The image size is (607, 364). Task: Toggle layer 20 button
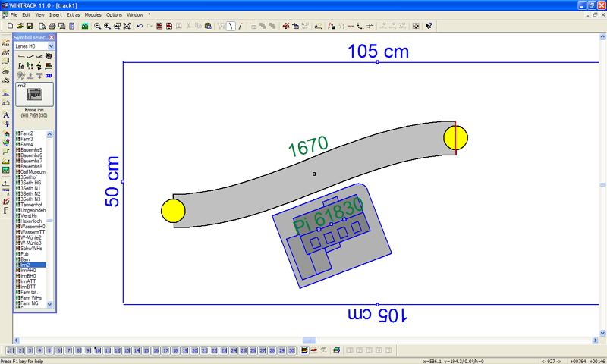[195, 350]
